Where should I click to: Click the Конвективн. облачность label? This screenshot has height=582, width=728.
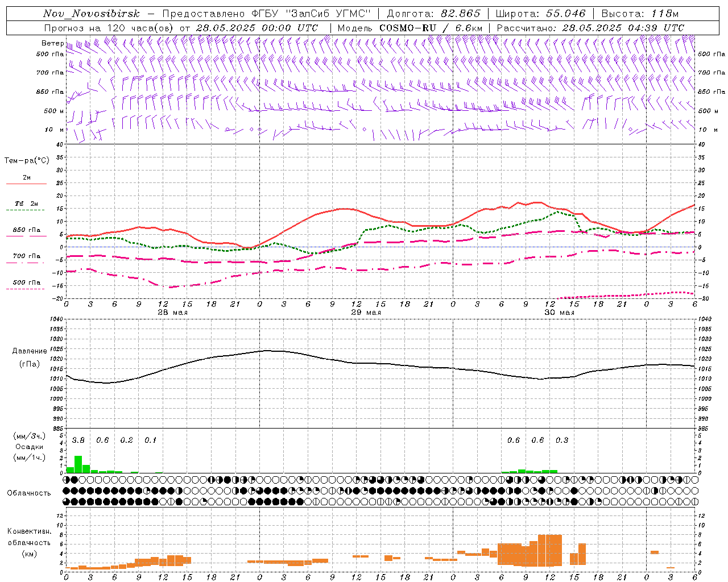(29, 537)
